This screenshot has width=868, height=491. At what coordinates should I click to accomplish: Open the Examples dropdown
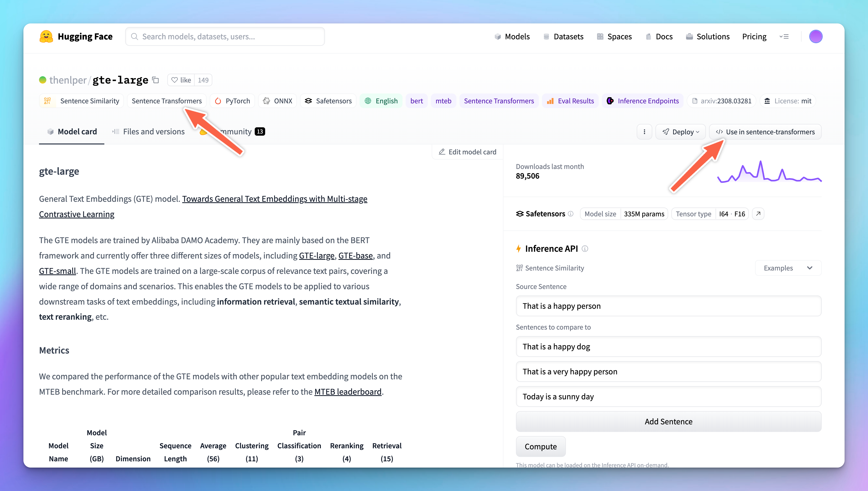[788, 268]
